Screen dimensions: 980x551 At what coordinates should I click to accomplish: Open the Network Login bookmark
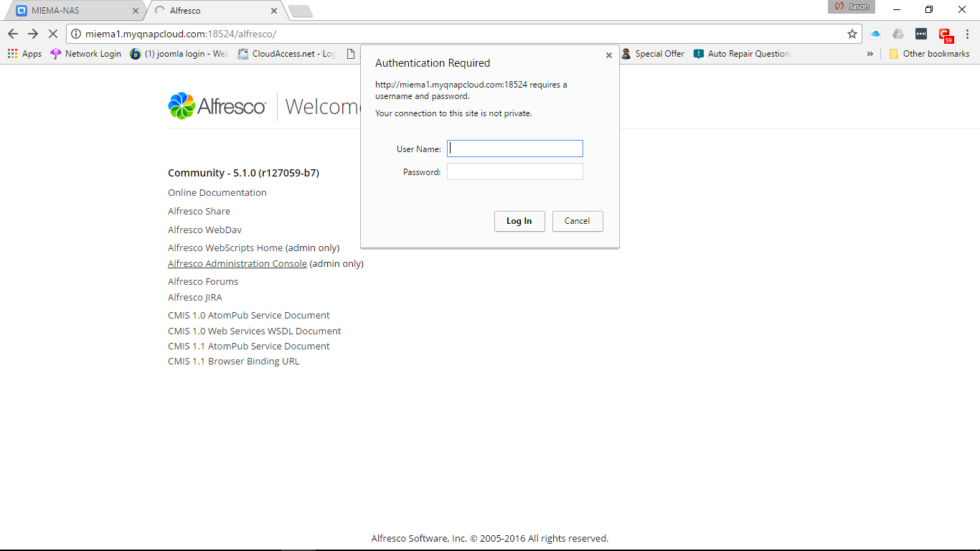tap(86, 54)
